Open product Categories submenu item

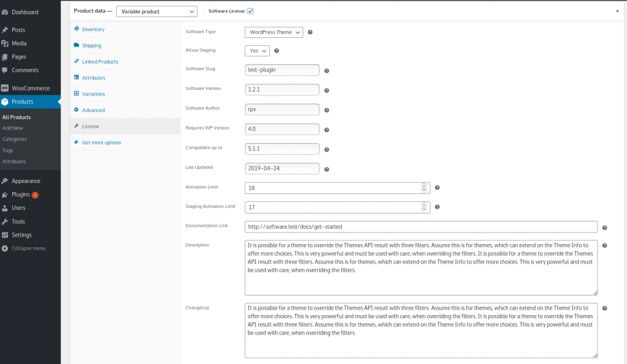tap(15, 139)
